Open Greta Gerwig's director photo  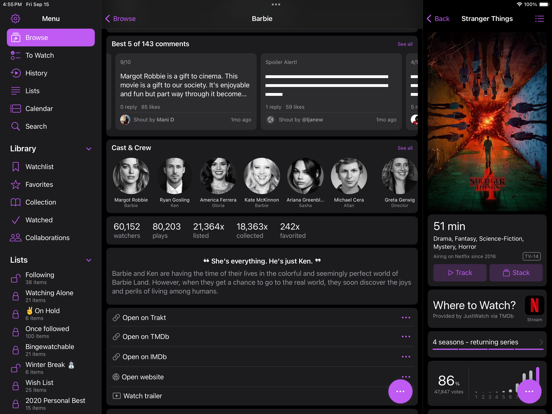point(400,176)
